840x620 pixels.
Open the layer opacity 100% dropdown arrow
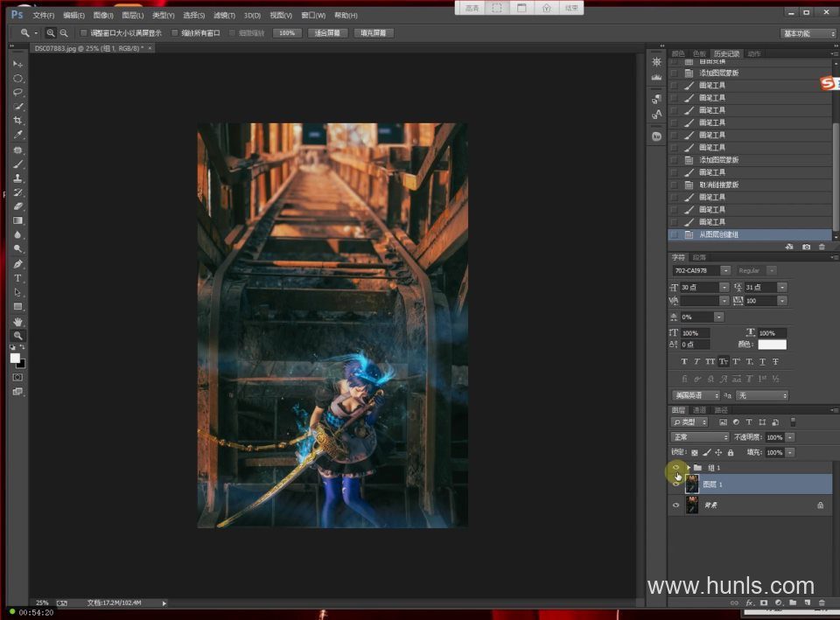coord(790,437)
